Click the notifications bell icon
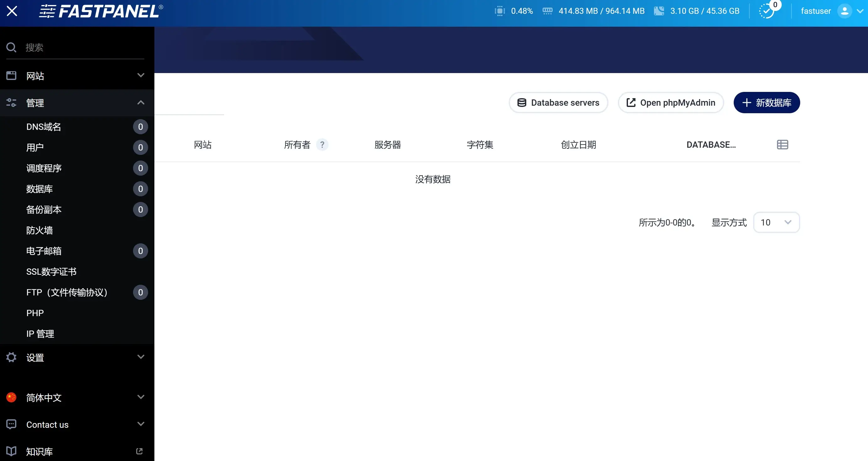The image size is (868, 461). pyautogui.click(x=768, y=10)
